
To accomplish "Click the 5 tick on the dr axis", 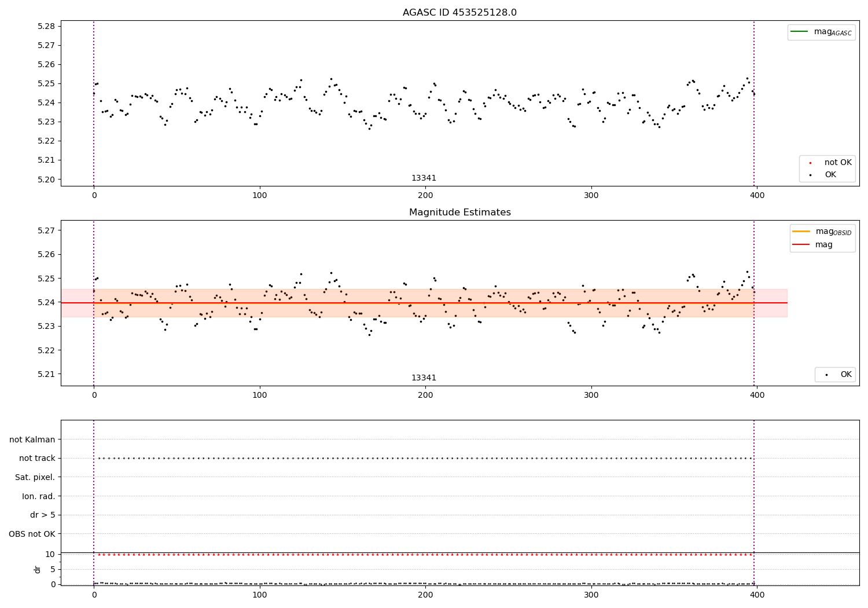I will coord(53,569).
